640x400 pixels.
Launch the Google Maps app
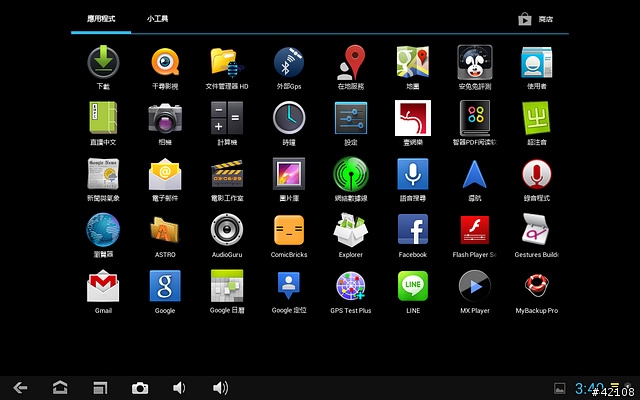click(413, 62)
